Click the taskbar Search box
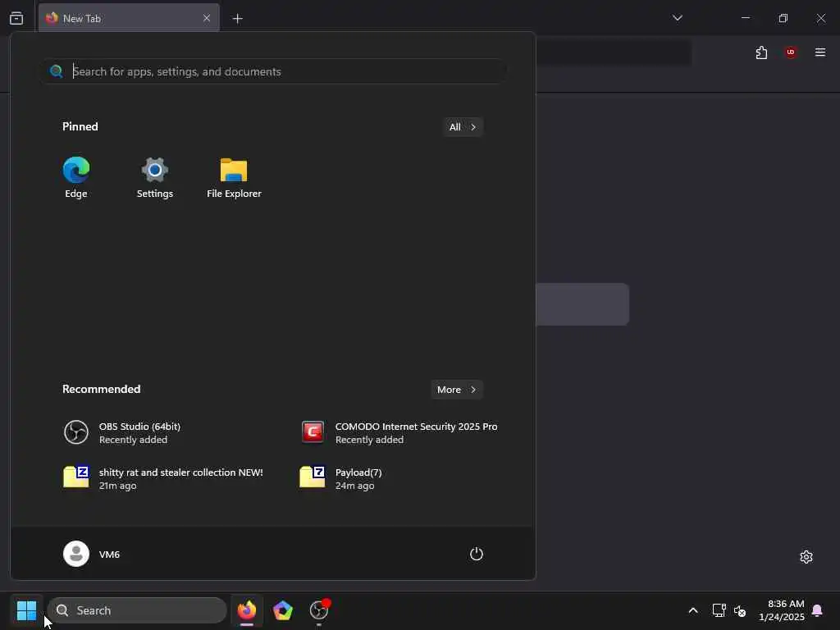 click(137, 610)
